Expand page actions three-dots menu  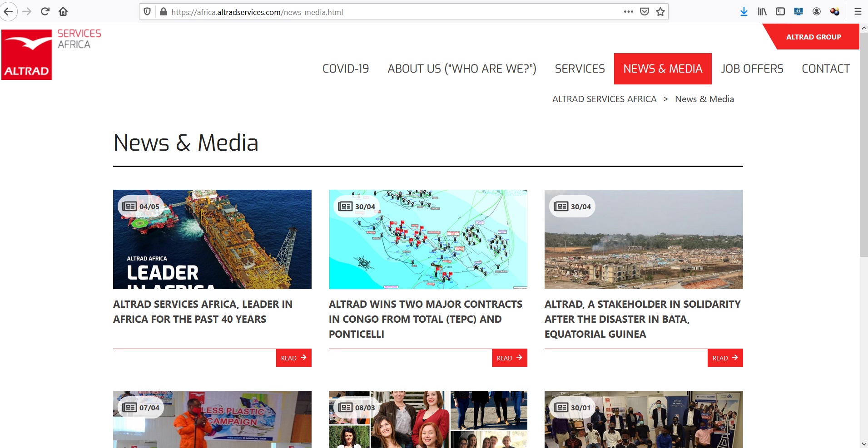(x=628, y=12)
